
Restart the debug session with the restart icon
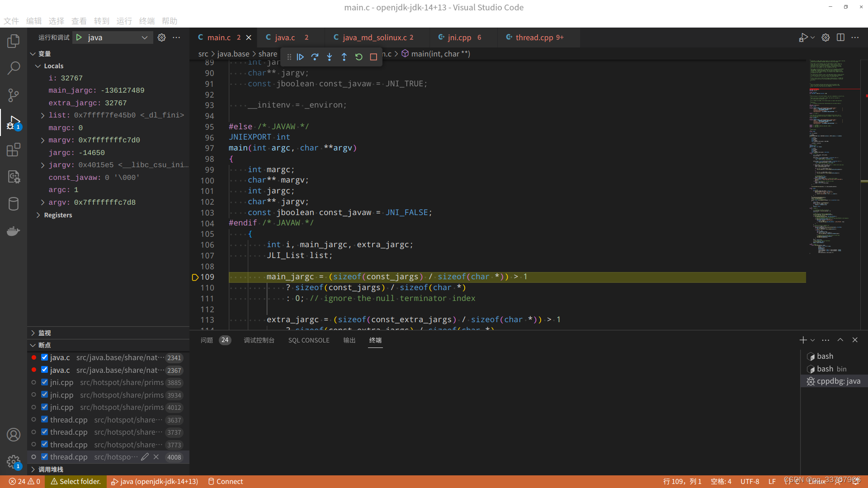tap(359, 56)
